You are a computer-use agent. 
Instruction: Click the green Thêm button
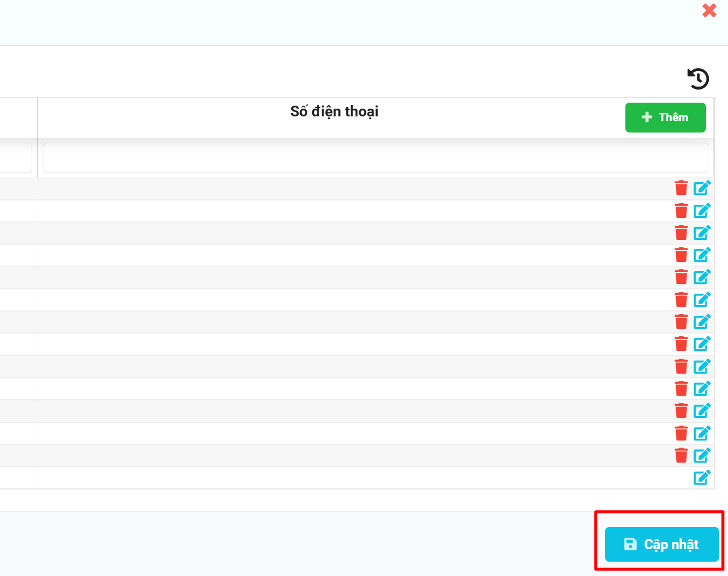click(x=665, y=118)
